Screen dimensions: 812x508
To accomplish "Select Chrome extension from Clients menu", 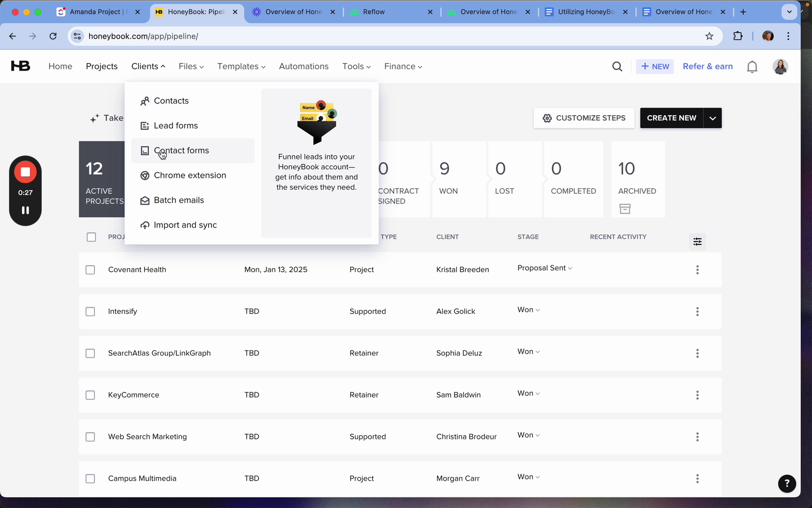I will tap(193, 175).
